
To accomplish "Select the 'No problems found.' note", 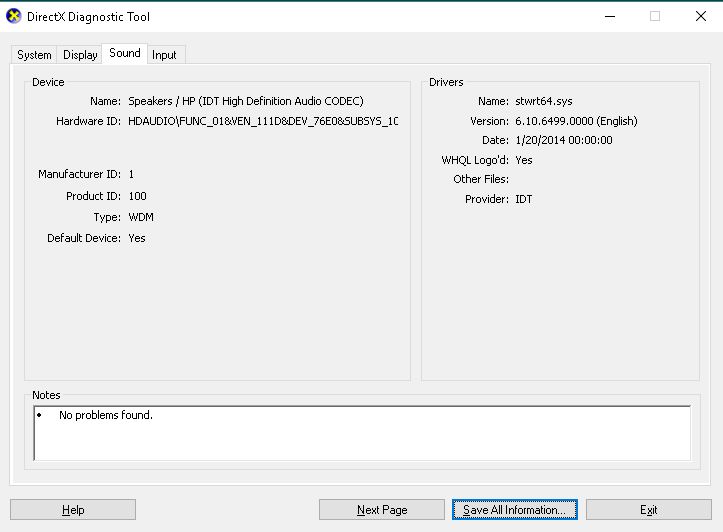I will coord(106,415).
